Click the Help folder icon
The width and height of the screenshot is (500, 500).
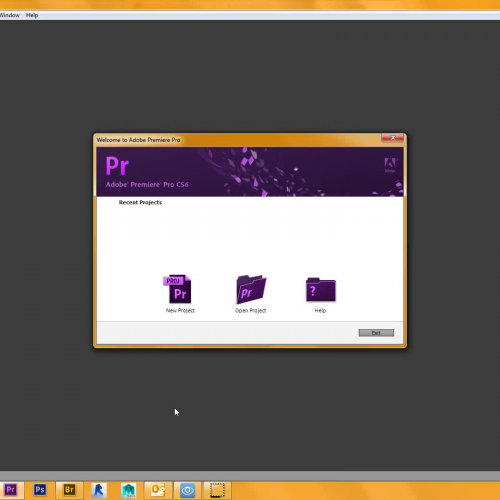tap(321, 289)
